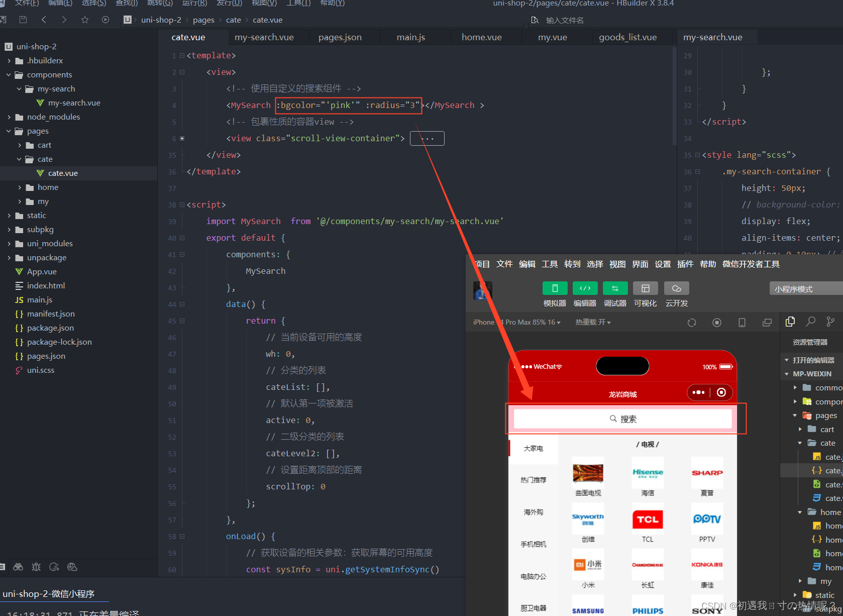Select 大家电 category in simulator
This screenshot has width=843, height=616.
534,448
